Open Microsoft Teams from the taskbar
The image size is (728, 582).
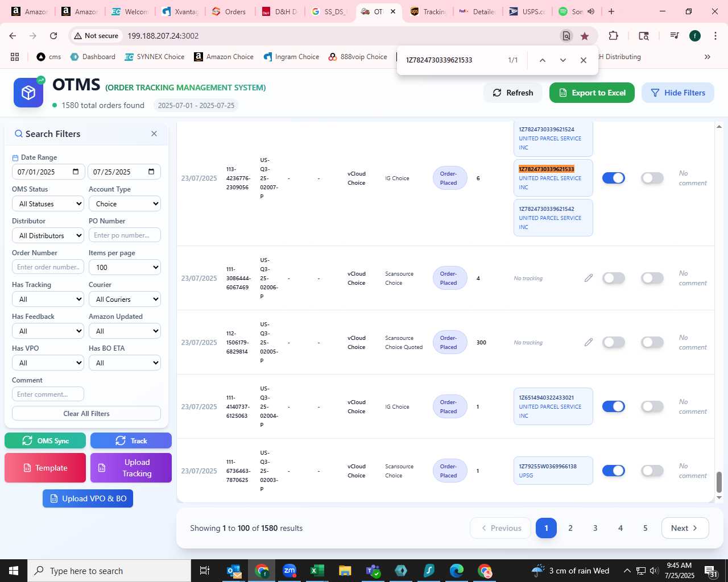coord(373,571)
